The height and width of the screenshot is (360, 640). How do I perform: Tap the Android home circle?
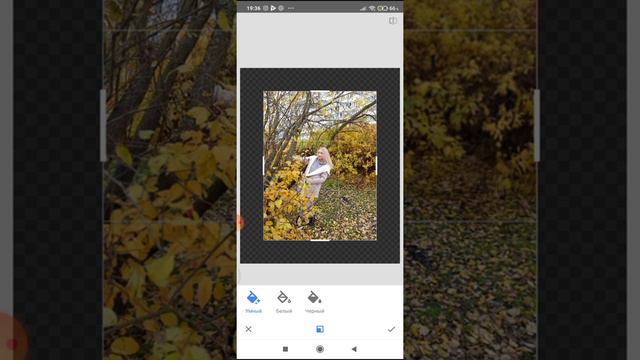[x=320, y=349]
